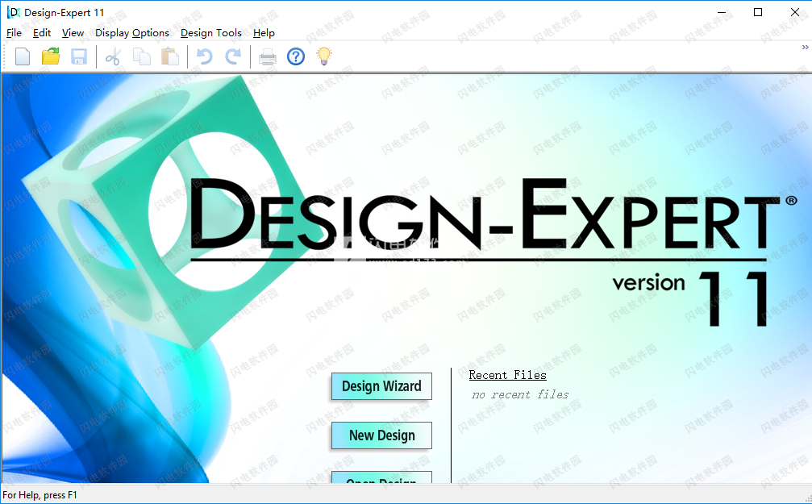Launch the Design Wizard
The height and width of the screenshot is (504, 812).
point(381,386)
